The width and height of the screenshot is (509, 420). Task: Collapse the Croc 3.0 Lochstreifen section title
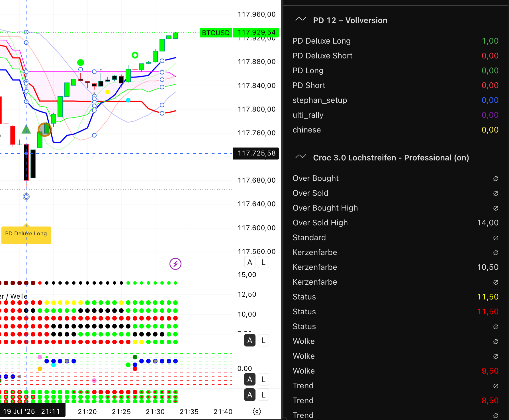(391, 158)
